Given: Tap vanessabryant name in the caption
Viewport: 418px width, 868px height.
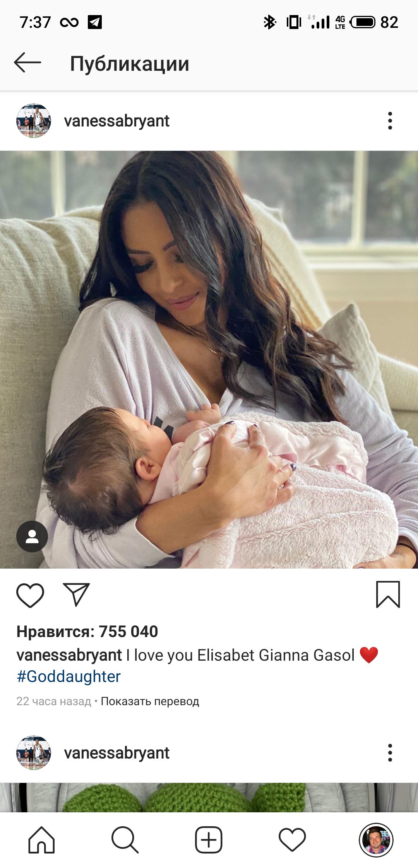Looking at the screenshot, I should (69, 655).
